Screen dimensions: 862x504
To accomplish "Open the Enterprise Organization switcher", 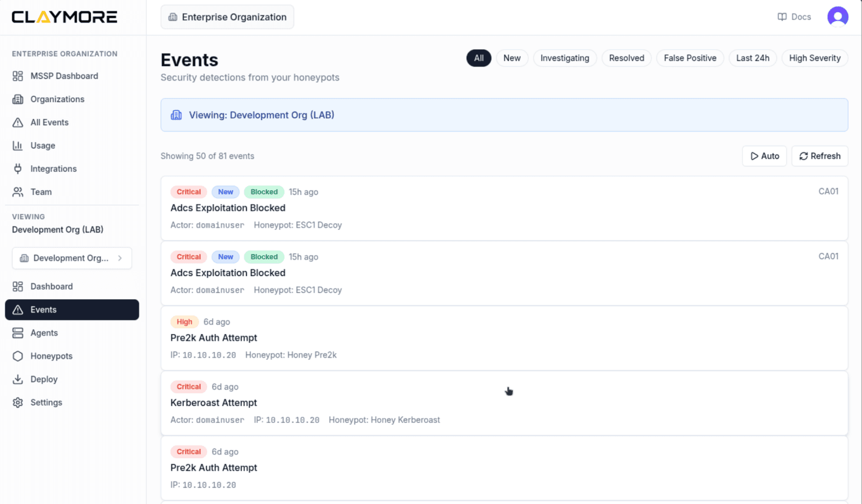I will 228,17.
